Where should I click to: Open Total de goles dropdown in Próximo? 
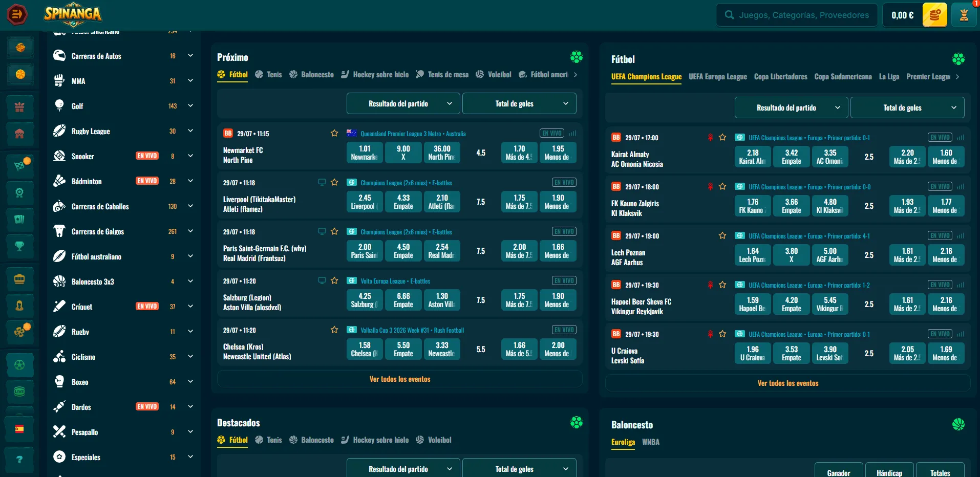click(519, 103)
